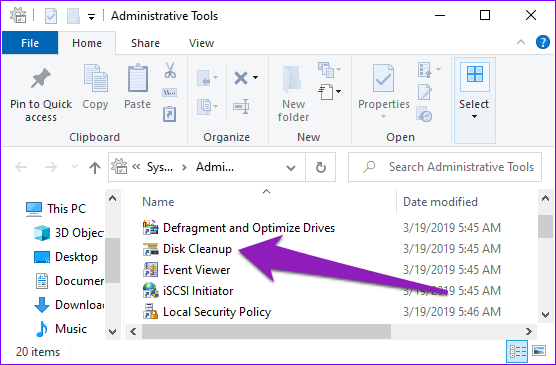Screen dimensions: 556x365
Task: Switch to large icons view in status bar
Action: click(x=539, y=351)
